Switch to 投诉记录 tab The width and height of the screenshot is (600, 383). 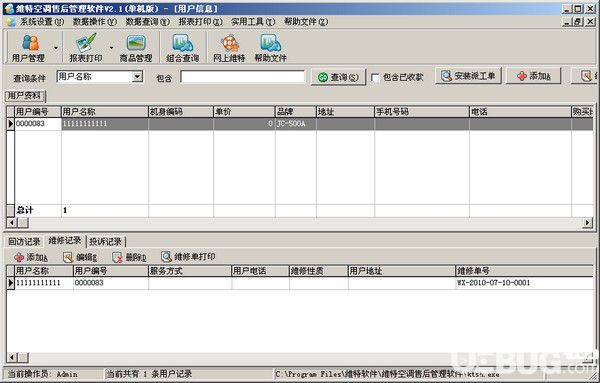coord(106,241)
